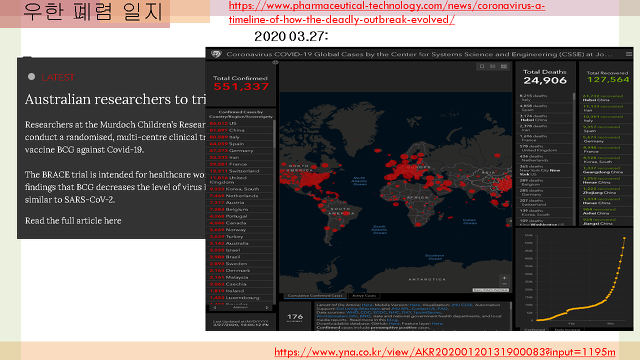Select Czechia row in confirmed list

pos(240,284)
